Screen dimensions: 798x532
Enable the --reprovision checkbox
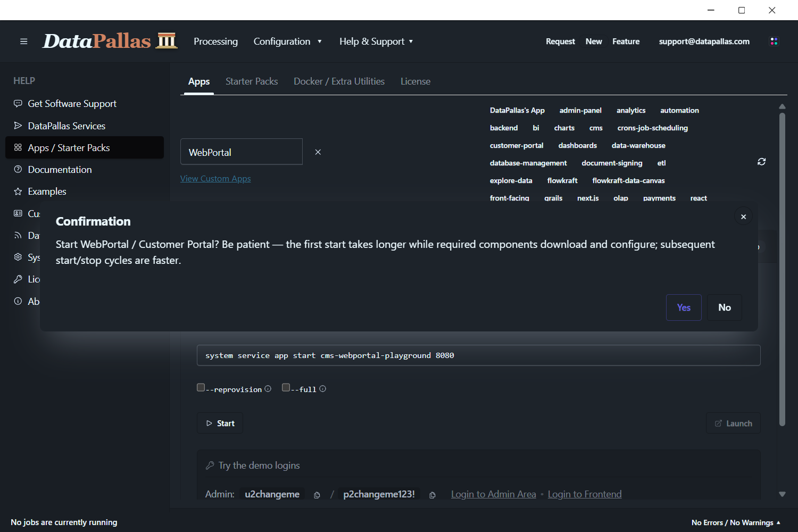(201, 387)
